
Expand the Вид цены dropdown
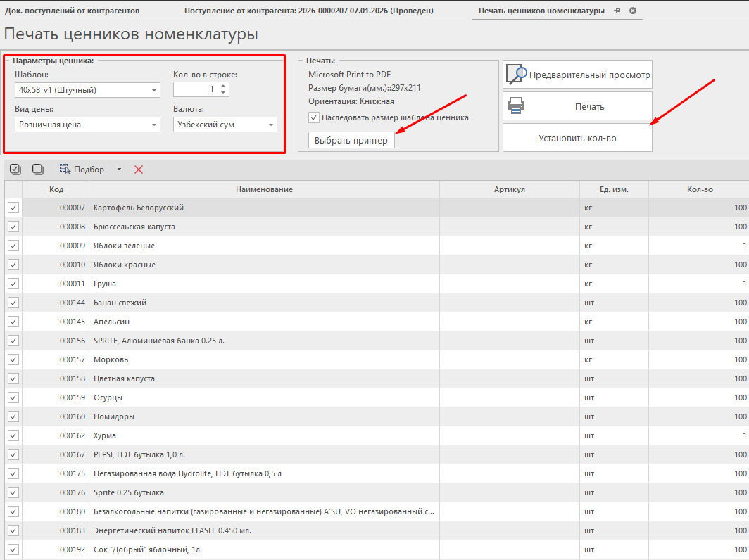(x=153, y=125)
